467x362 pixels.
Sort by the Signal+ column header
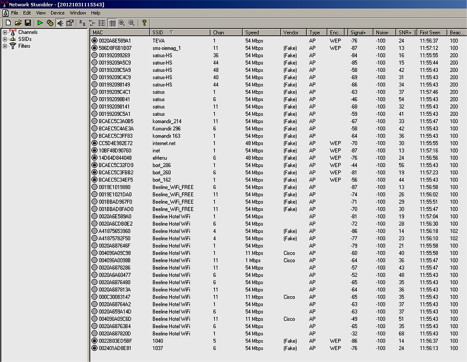tap(360, 32)
